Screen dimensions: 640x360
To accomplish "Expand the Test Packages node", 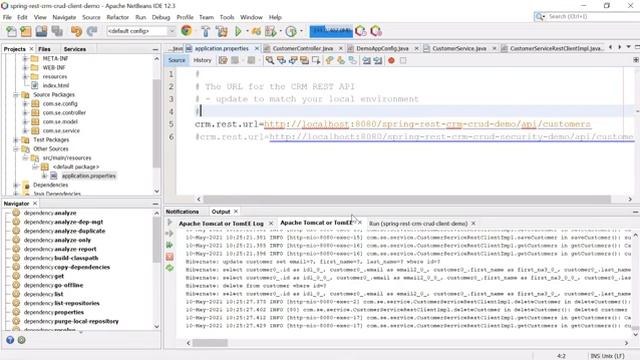I will point(16,140).
